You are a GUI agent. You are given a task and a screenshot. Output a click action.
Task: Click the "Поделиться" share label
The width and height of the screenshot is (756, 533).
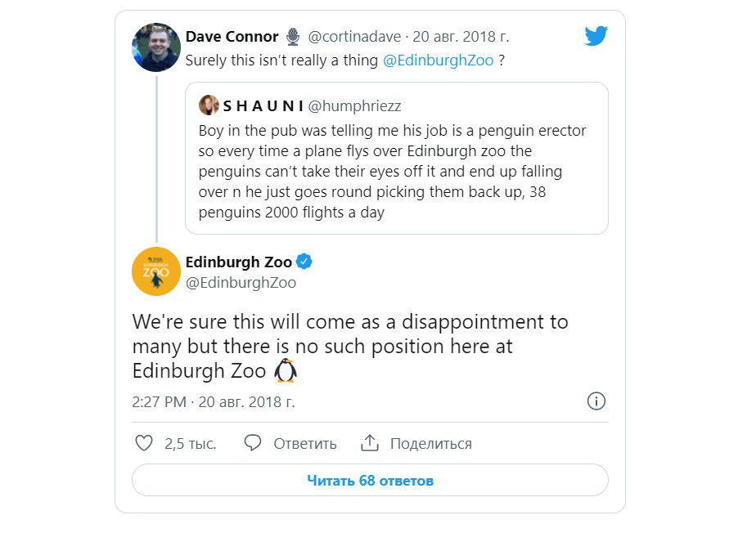click(431, 444)
